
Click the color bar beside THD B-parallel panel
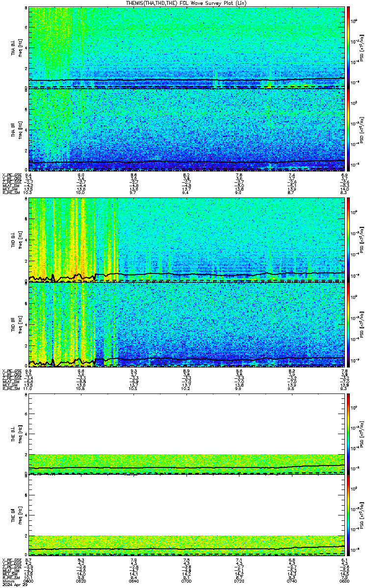[x=348, y=324]
